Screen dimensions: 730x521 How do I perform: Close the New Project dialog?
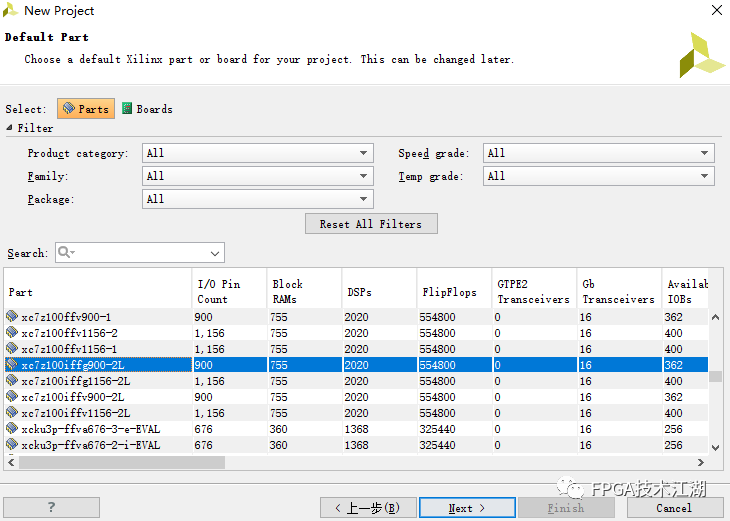pyautogui.click(x=716, y=10)
